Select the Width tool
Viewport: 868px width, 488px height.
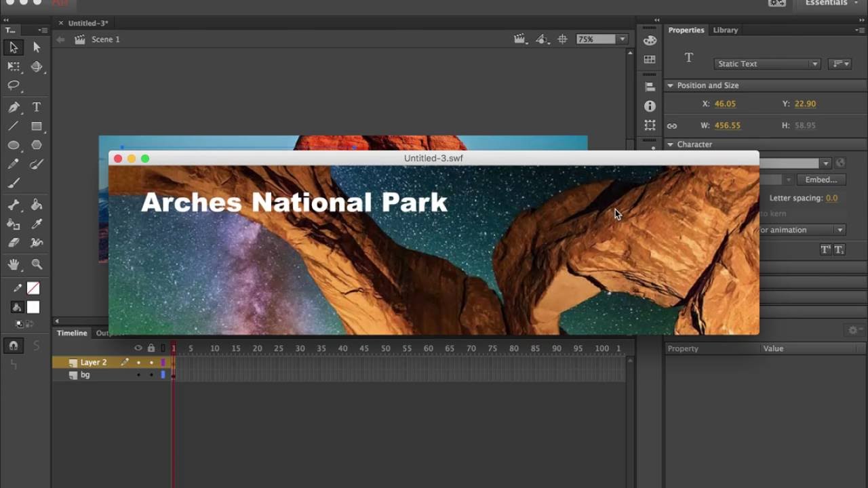(x=37, y=243)
